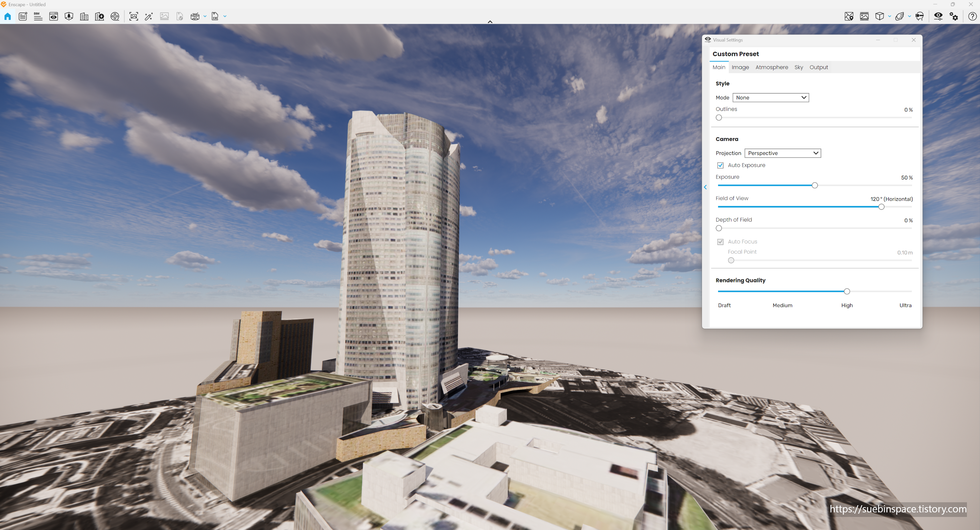Screen dimensions: 980x530
Task: Enable VR headset mode
Action: point(920,16)
